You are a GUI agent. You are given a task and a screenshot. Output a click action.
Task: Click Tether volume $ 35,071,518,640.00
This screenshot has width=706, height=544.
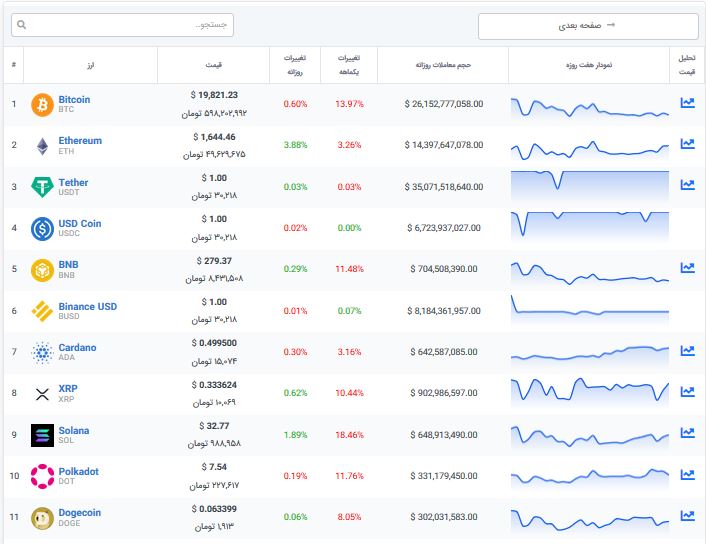coord(444,187)
